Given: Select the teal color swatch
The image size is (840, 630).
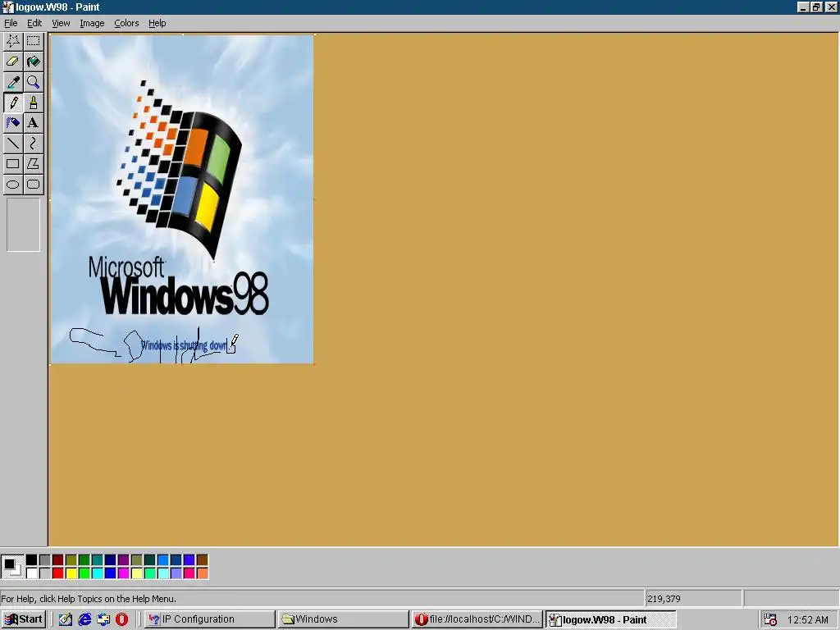Looking at the screenshot, I should (97, 559).
